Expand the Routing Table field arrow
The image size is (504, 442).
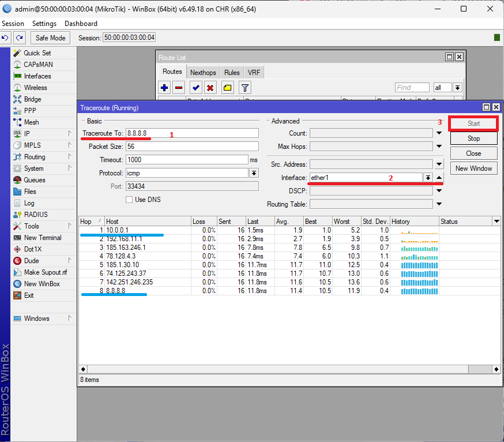[x=439, y=204]
